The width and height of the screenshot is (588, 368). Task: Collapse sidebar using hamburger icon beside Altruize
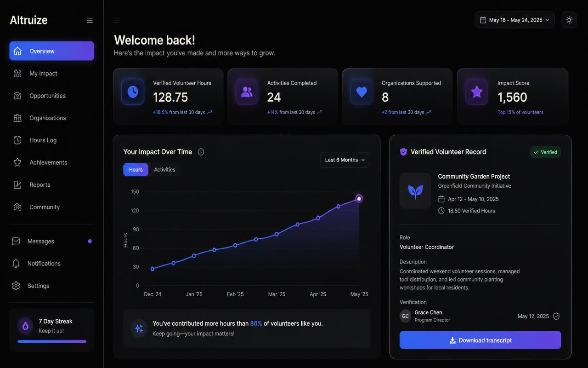(x=90, y=20)
